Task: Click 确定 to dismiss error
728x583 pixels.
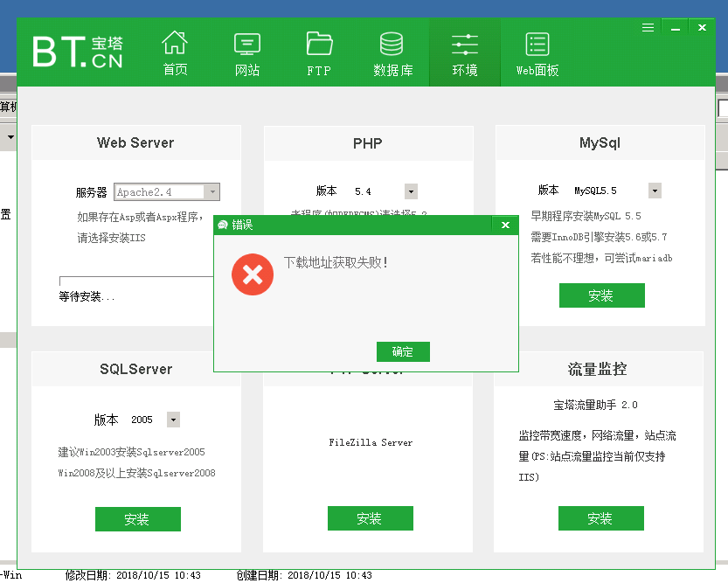Action: pos(403,352)
